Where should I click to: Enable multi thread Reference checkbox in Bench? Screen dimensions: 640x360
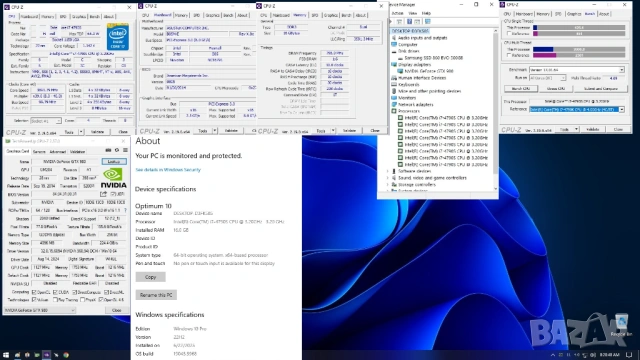[509, 55]
